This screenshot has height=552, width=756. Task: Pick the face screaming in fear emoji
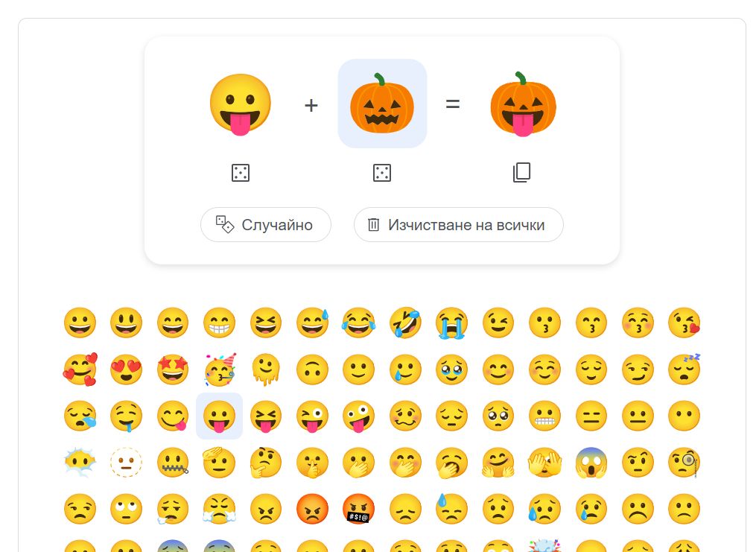[x=591, y=463]
